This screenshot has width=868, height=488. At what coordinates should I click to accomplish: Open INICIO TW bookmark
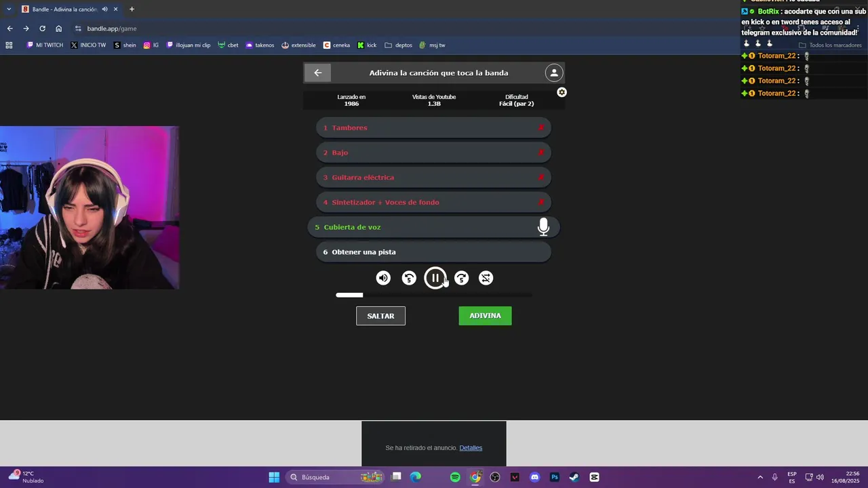88,45
